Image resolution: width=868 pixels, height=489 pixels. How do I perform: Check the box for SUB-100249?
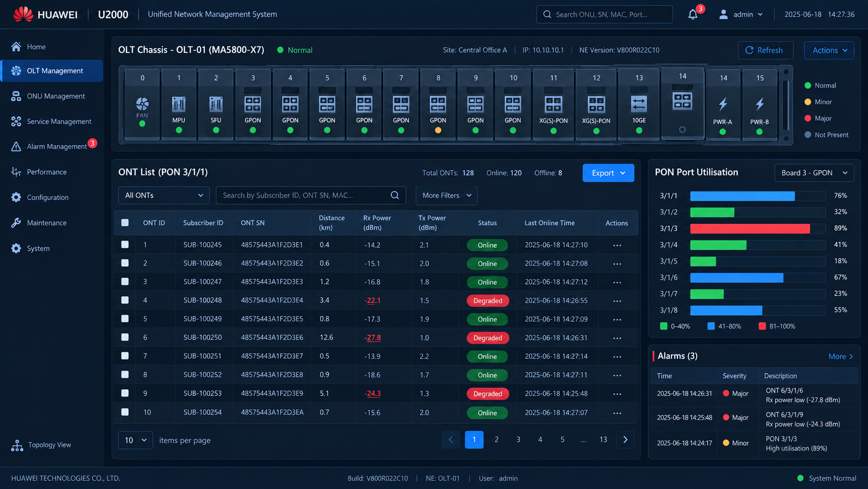(125, 319)
